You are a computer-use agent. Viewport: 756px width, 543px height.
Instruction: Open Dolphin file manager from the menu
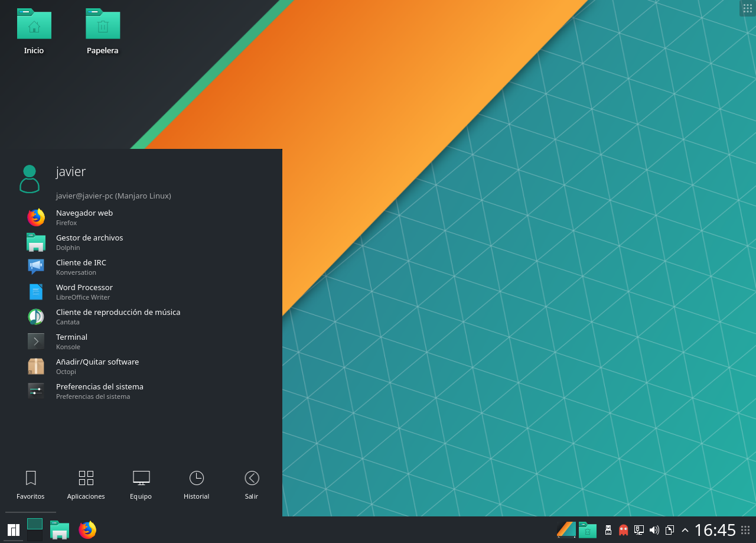[89, 242]
